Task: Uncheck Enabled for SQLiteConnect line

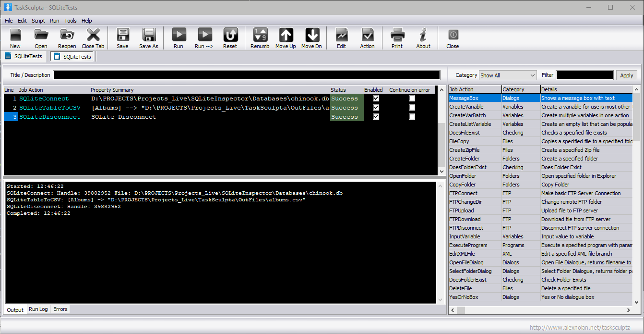Action: (x=376, y=99)
